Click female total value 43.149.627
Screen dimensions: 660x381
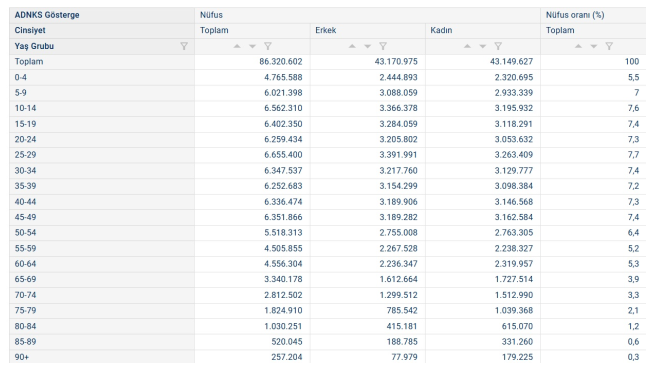[511, 62]
